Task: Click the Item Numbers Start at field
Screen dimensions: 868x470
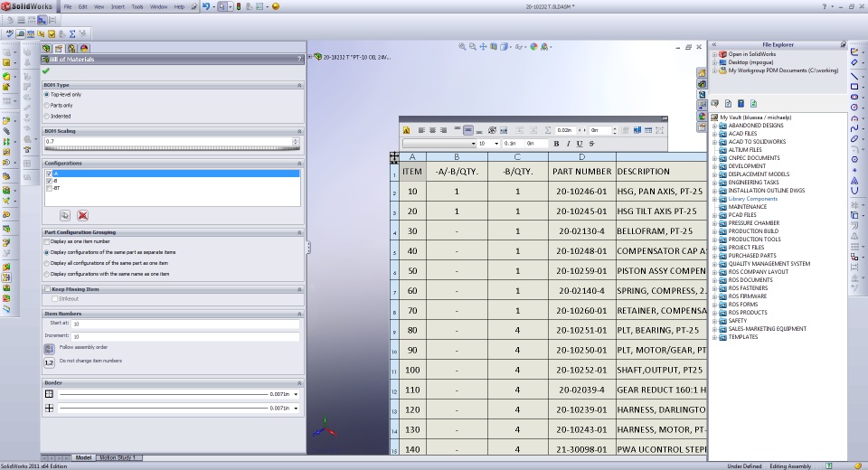Action: click(x=185, y=324)
